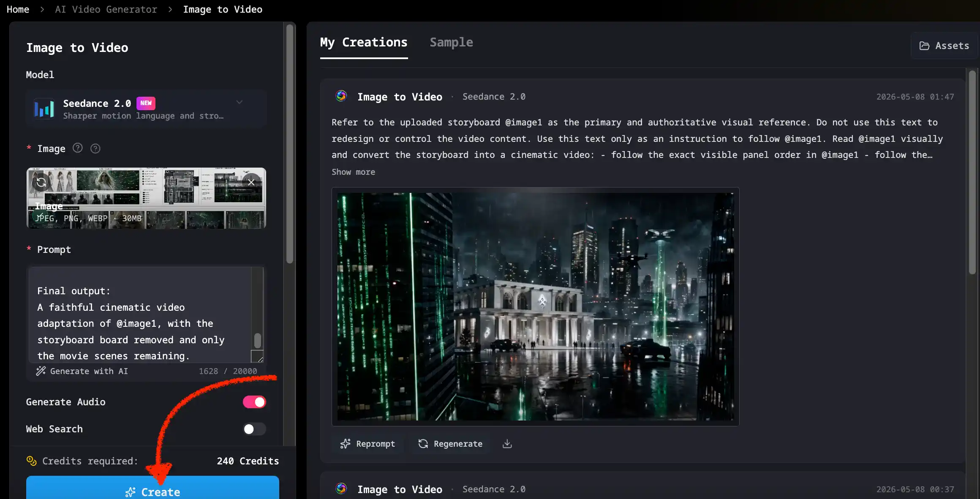
Task: Click the Reprompt button
Action: [367, 444]
